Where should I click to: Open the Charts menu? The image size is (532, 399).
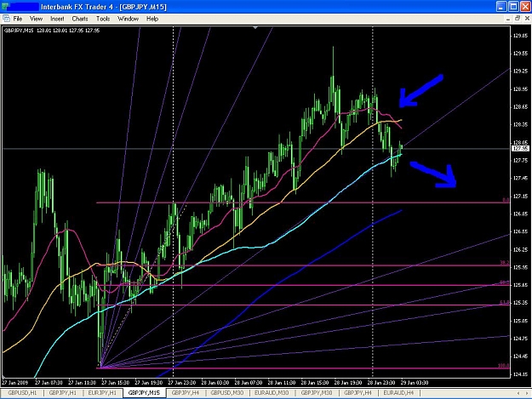click(x=80, y=19)
